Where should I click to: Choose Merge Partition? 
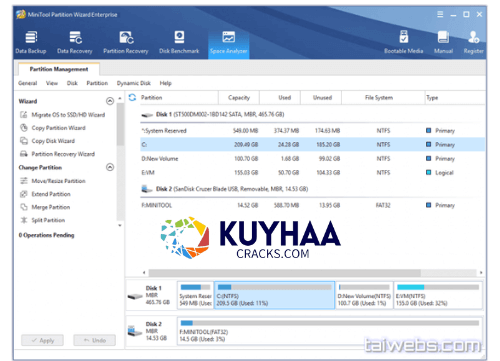pyautogui.click(x=45, y=207)
